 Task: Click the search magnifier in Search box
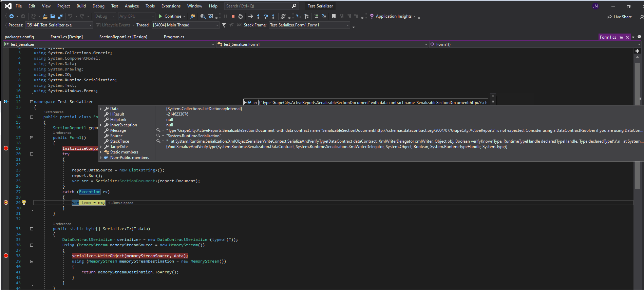click(x=294, y=6)
